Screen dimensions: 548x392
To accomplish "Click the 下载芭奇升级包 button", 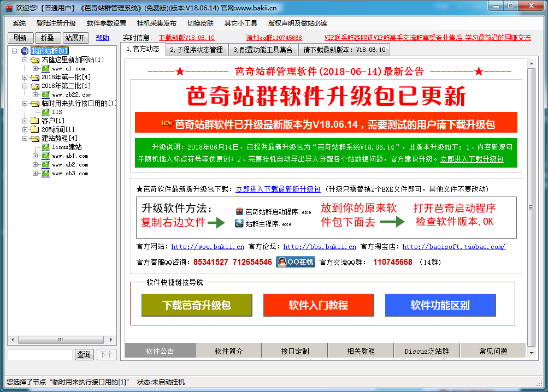I will (x=197, y=305).
